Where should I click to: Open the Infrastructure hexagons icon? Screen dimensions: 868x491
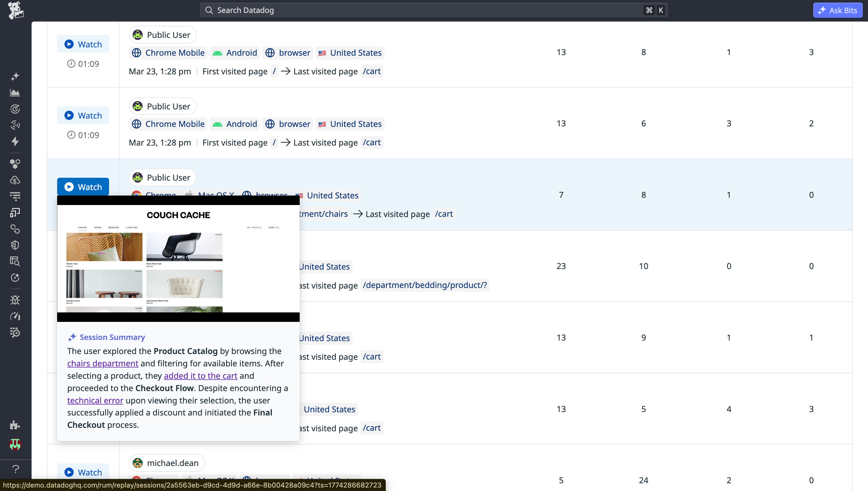click(15, 164)
